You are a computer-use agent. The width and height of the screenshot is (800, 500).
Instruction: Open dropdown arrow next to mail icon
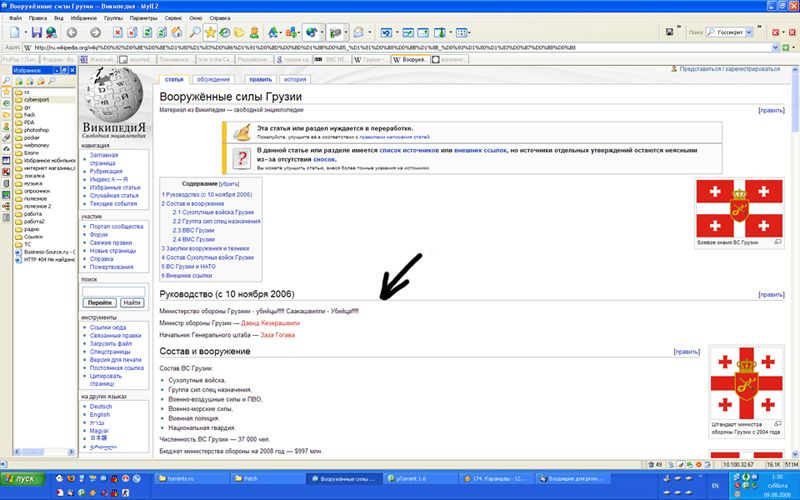(369, 33)
